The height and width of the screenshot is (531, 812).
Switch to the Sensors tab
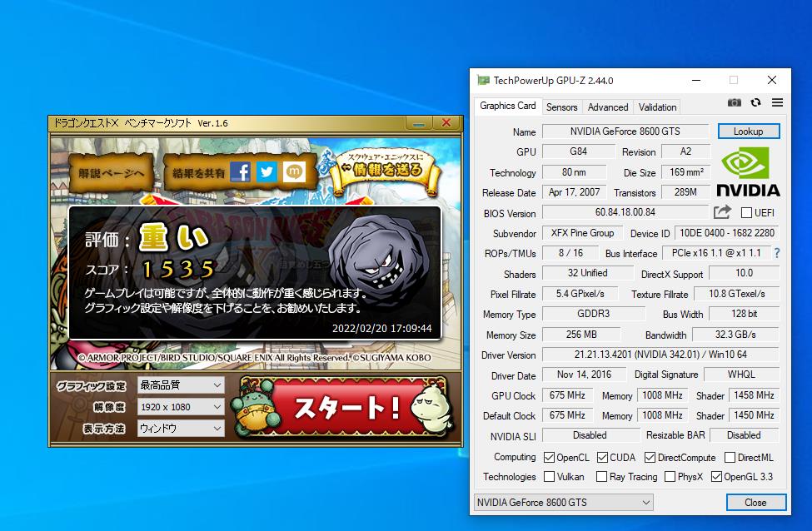[561, 107]
